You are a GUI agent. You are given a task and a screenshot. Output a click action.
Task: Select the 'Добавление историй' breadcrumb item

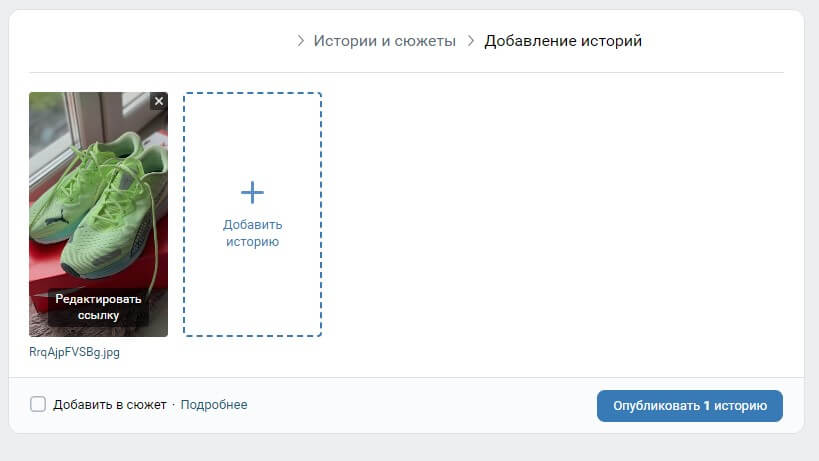click(563, 41)
